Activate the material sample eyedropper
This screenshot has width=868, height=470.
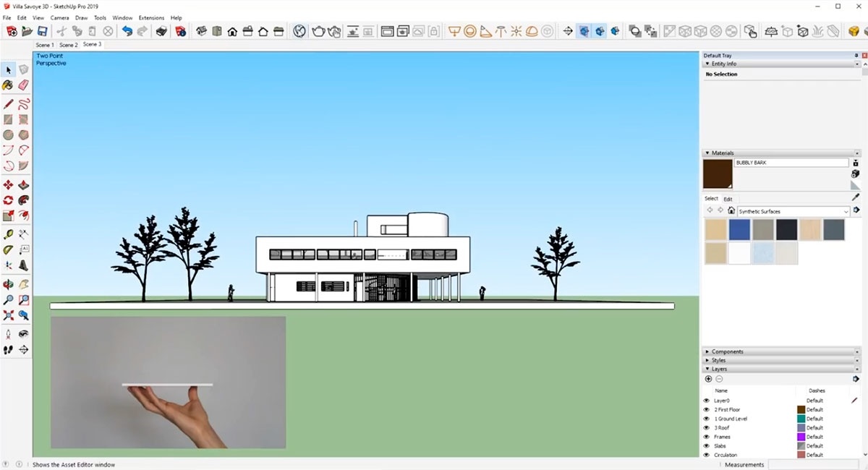tap(856, 197)
